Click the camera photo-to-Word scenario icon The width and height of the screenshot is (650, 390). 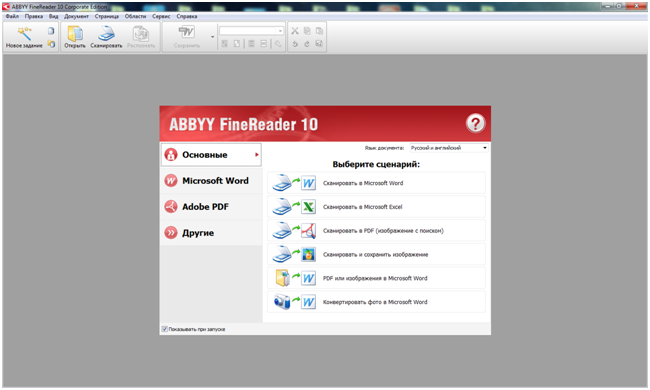point(295,302)
